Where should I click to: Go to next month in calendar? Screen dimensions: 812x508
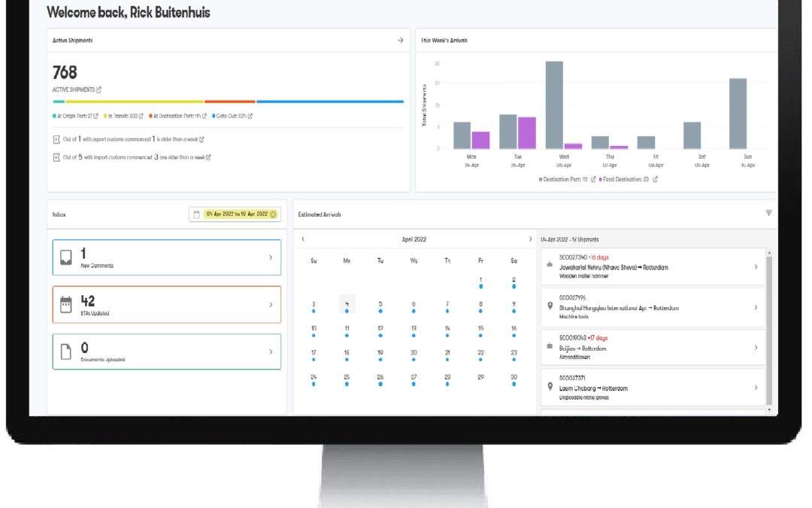pyautogui.click(x=530, y=239)
